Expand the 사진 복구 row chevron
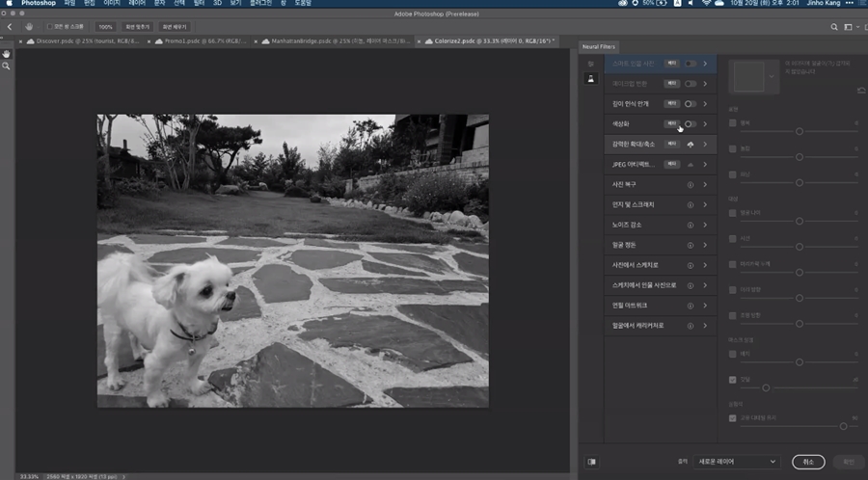This screenshot has width=868, height=480. 705,185
